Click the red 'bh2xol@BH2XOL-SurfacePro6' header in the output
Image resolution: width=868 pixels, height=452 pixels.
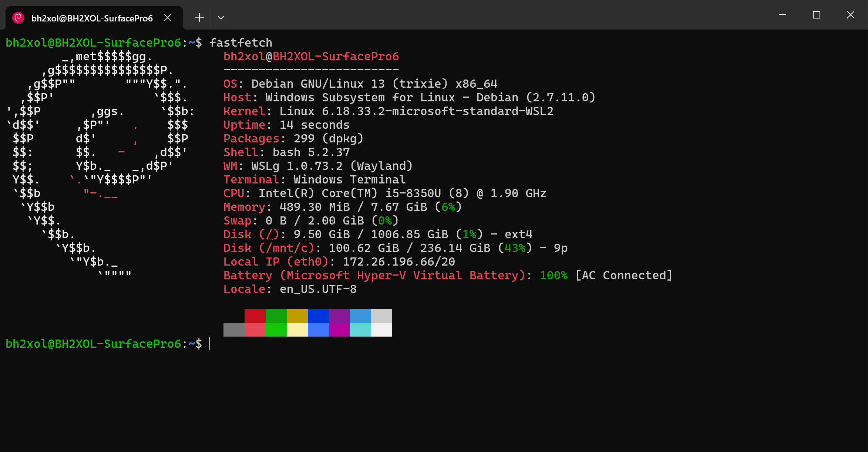311,56
